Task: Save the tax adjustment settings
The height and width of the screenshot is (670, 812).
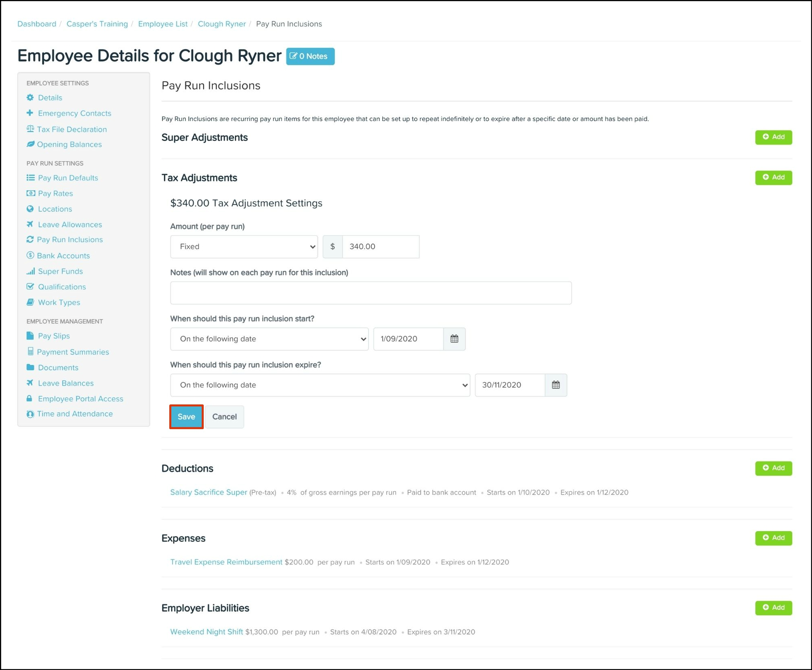Action: click(186, 417)
